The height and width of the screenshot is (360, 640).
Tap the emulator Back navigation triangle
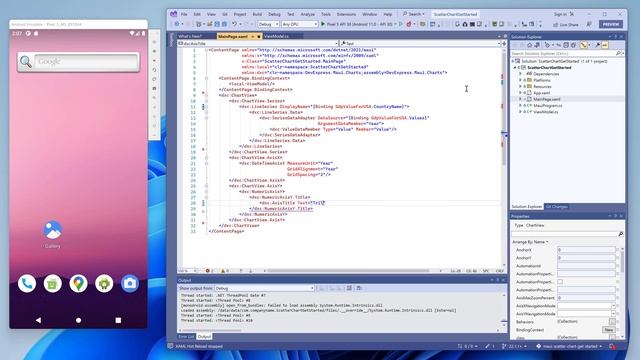38,320
